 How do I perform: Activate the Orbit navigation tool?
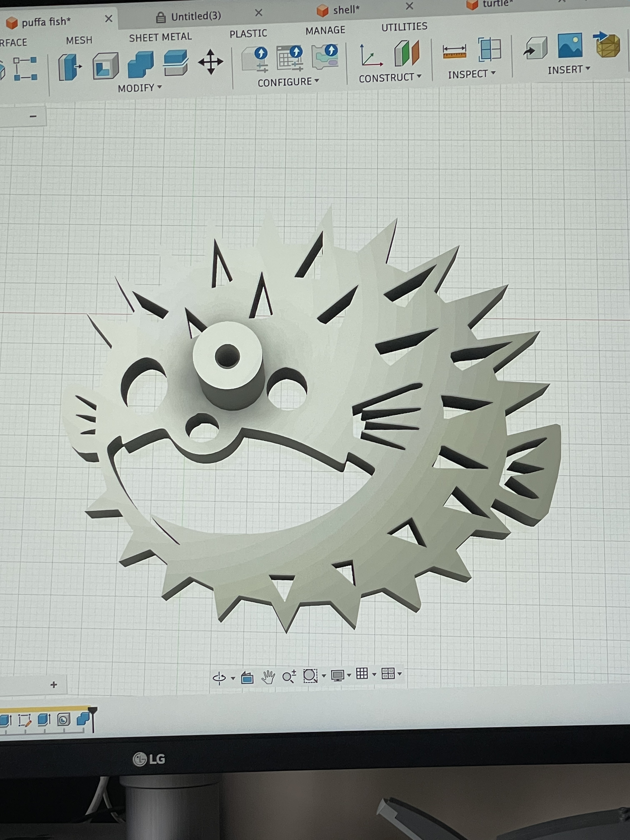pyautogui.click(x=219, y=678)
